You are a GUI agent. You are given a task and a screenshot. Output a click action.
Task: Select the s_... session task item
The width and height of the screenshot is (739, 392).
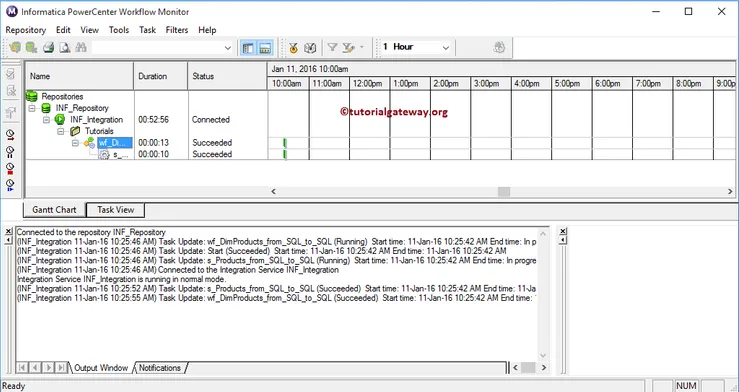pos(121,154)
